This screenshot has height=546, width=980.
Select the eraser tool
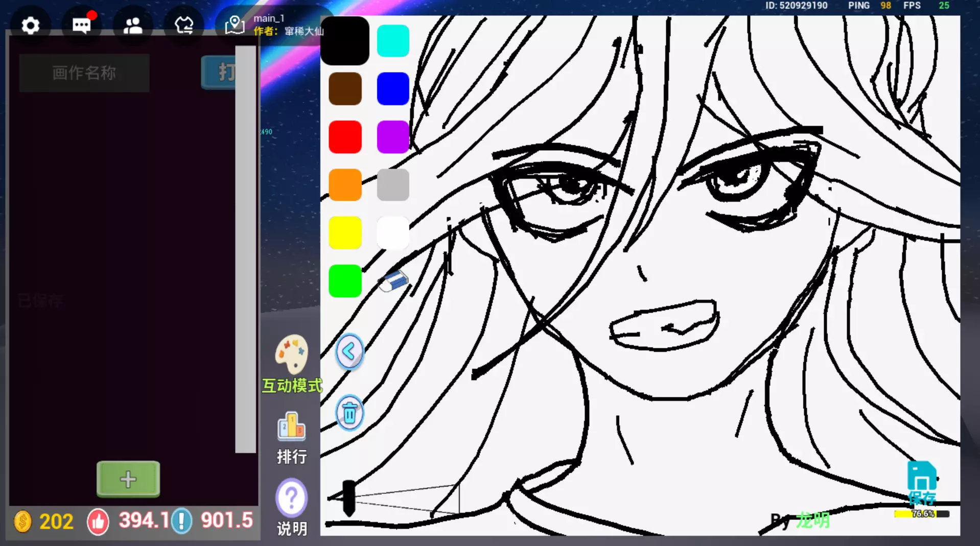click(393, 281)
